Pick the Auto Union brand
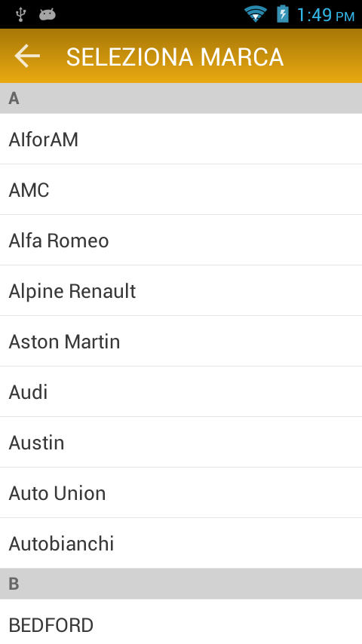 (181, 492)
